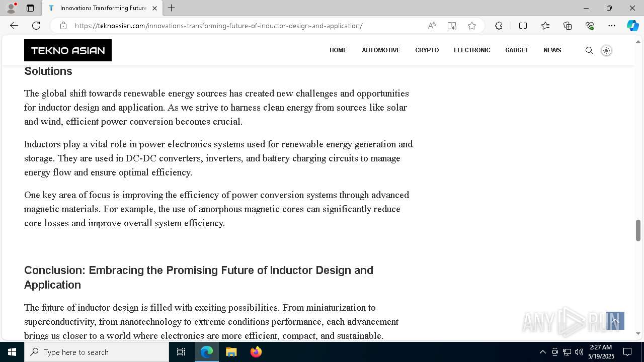Add this page to favorites
The height and width of the screenshot is (362, 644).
[x=472, y=26]
